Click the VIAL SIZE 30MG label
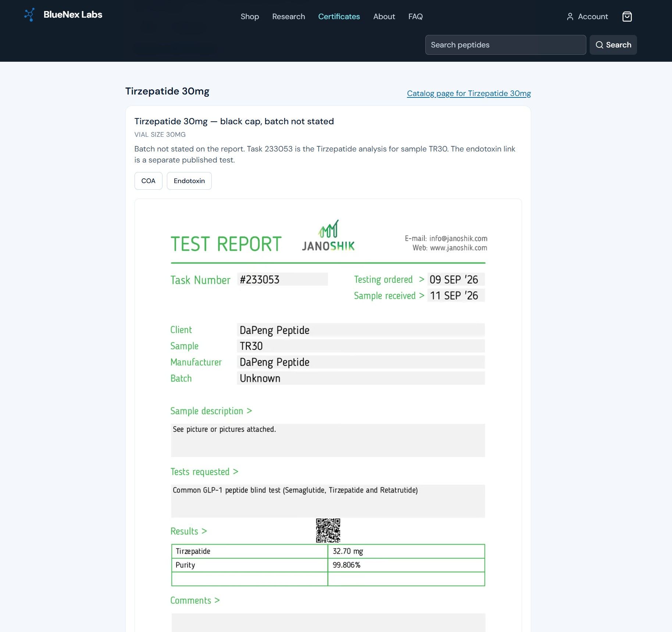Image resolution: width=672 pixels, height=632 pixels. tap(160, 135)
